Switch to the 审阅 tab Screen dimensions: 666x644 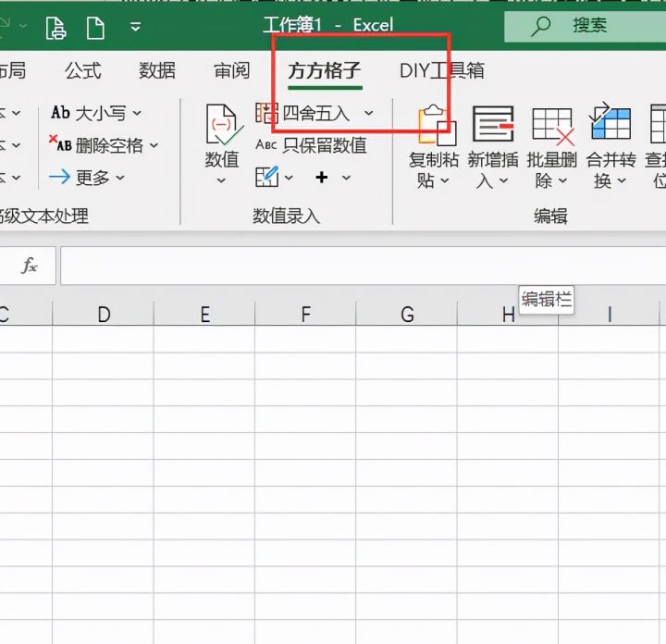pos(231,70)
